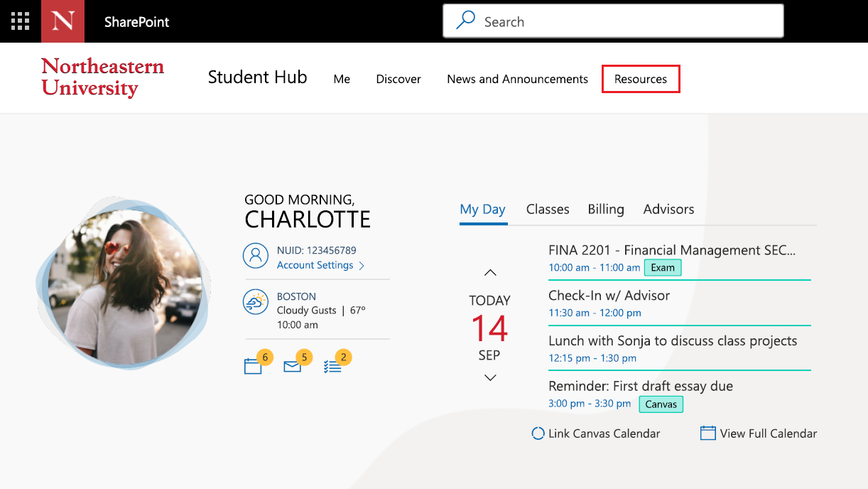This screenshot has width=868, height=489.
Task: Go to next day with down chevron
Action: click(x=490, y=377)
